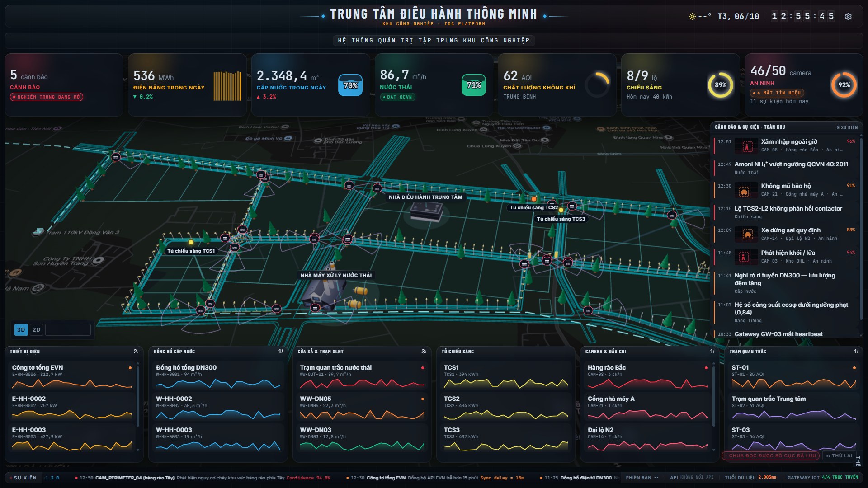
Task: Expand the Camera & đầu ghi list down arrow
Action: tap(714, 450)
